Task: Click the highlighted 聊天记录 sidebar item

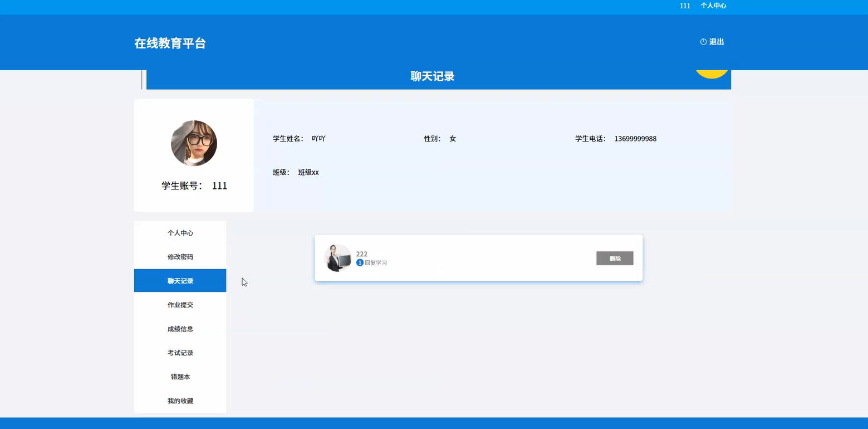Action: pos(180,280)
